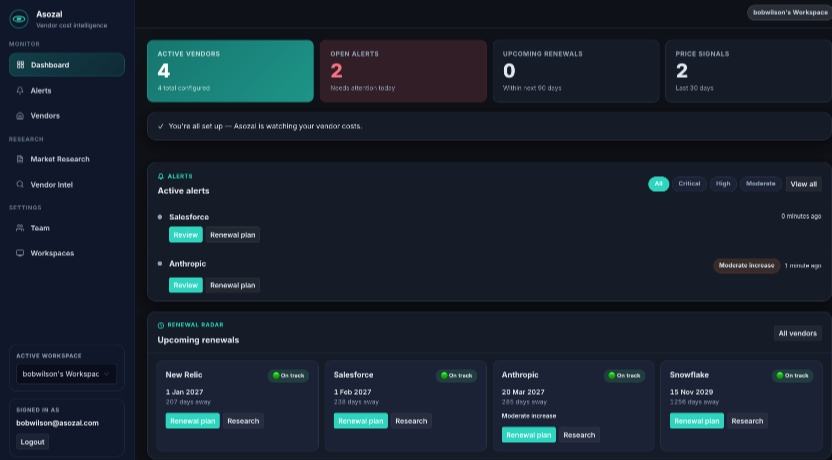832x460 pixels.
Task: Click the Dashboard grid icon in sidebar
Action: (20, 65)
